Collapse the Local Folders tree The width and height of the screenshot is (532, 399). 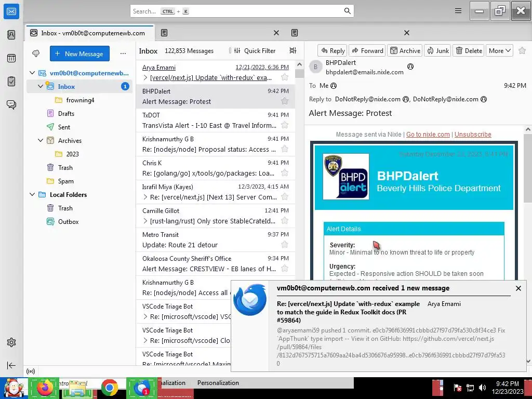[x=32, y=194]
